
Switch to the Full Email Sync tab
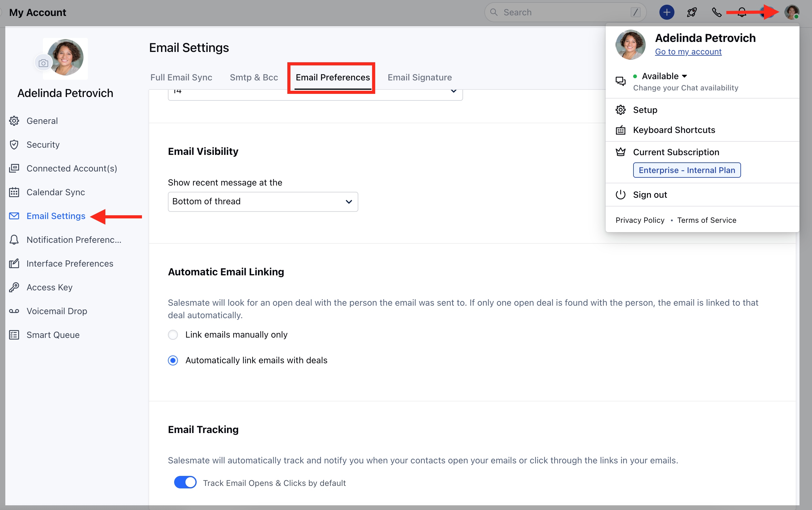(181, 77)
